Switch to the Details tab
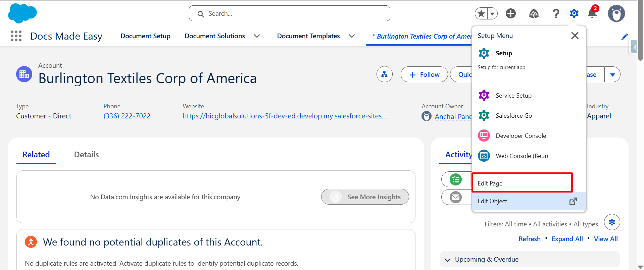 tap(86, 155)
